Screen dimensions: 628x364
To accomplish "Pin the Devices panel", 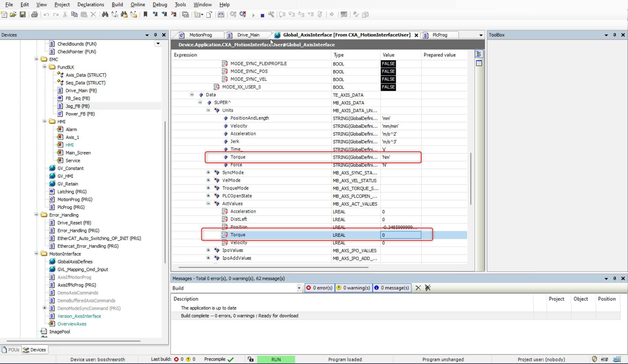I will (x=156, y=35).
